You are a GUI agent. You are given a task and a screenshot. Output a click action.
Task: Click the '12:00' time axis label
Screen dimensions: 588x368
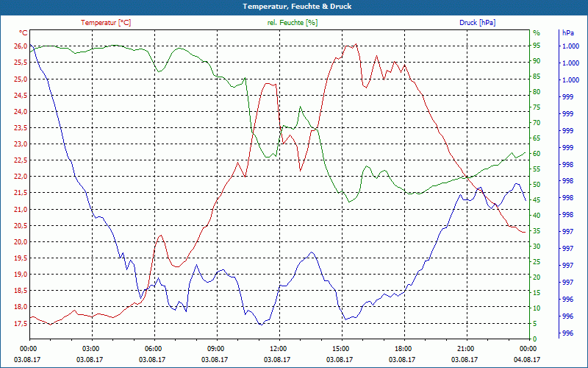coord(279,348)
